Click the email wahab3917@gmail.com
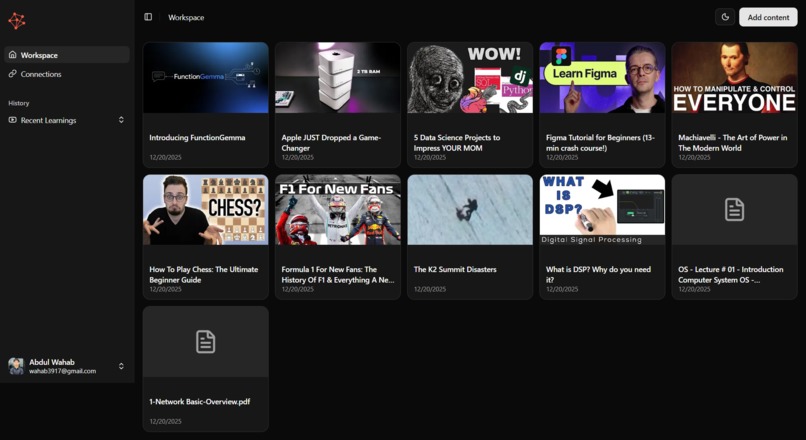 tap(63, 371)
